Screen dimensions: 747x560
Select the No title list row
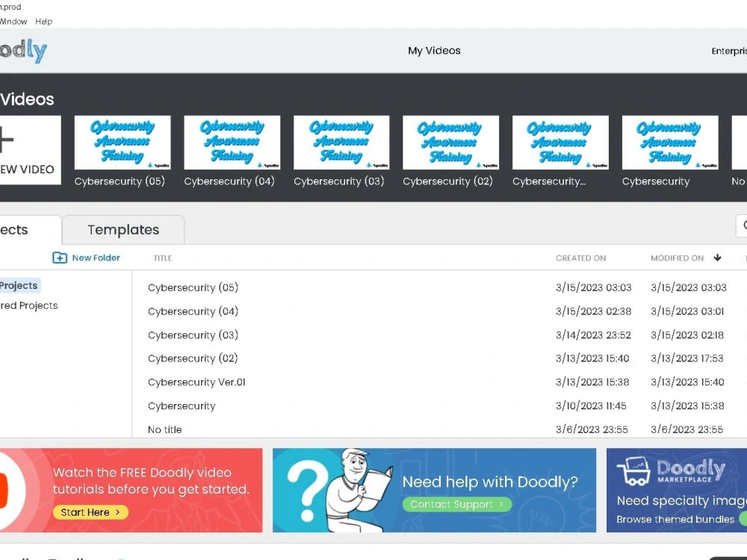click(438, 429)
